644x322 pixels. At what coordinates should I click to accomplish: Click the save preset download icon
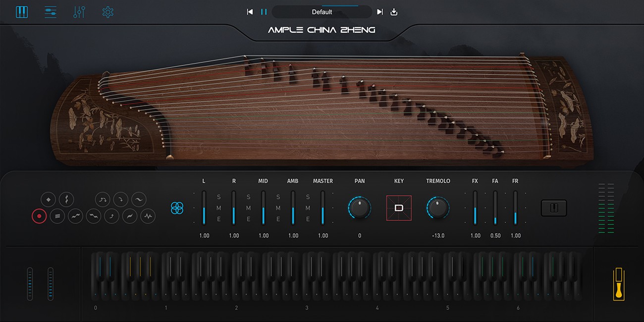tap(394, 12)
